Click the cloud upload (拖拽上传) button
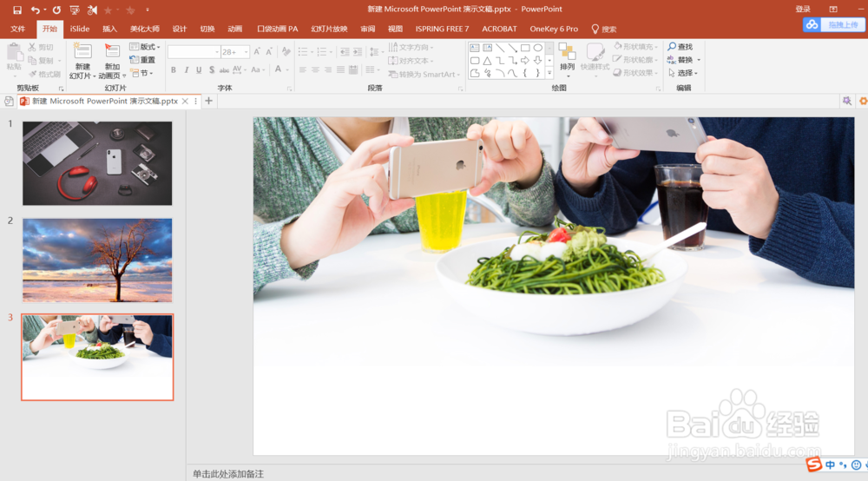868x481 pixels. (834, 25)
